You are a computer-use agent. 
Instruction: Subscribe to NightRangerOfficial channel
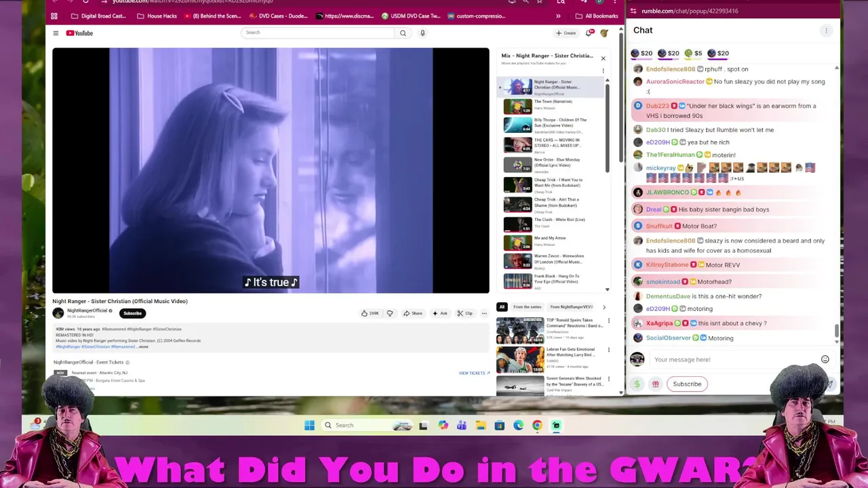pyautogui.click(x=132, y=313)
